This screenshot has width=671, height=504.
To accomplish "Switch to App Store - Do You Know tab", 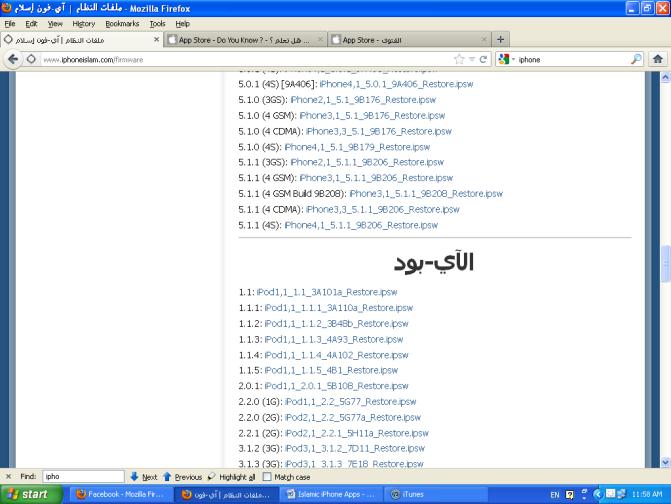I will pyautogui.click(x=245, y=40).
